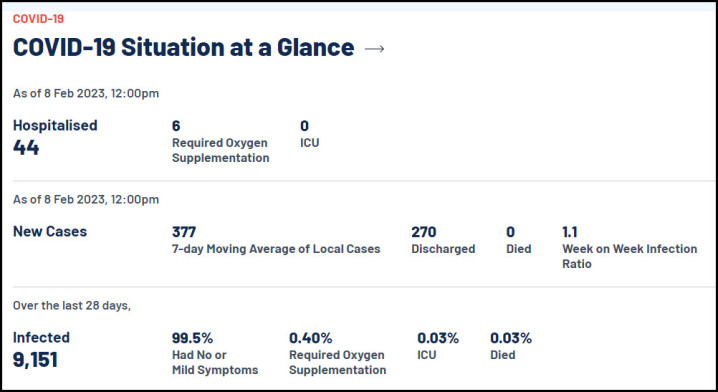Click the Died count under New Cases

pyautogui.click(x=510, y=232)
